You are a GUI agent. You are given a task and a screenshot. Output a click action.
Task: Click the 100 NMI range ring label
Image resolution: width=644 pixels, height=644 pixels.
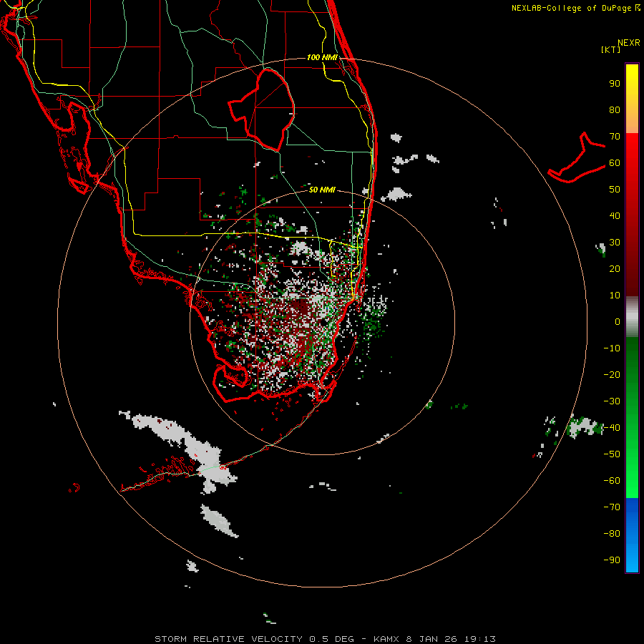(x=322, y=57)
